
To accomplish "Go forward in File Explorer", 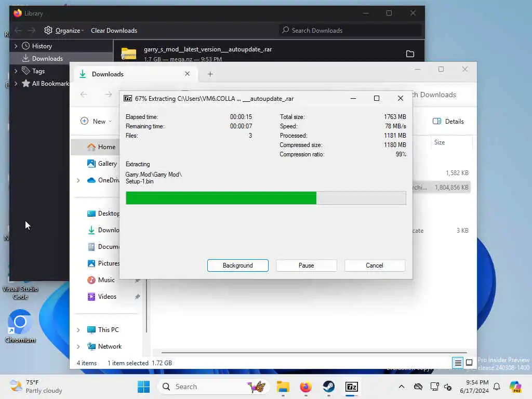I will [x=108, y=95].
